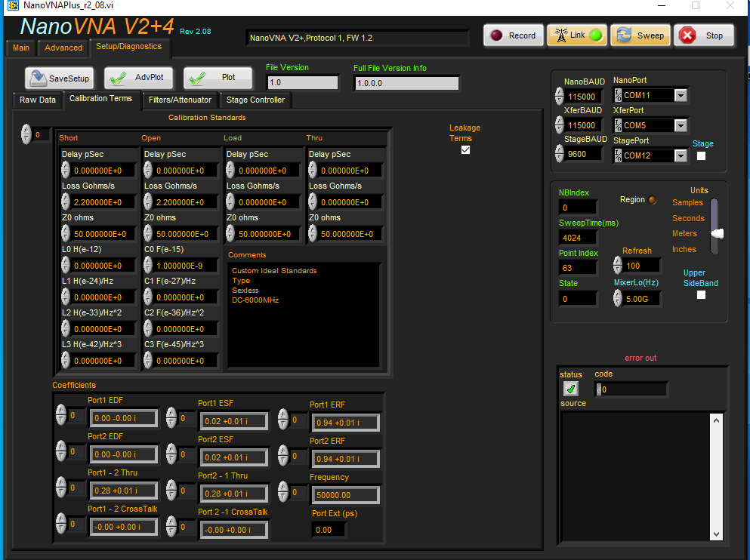Screen dimensions: 750x560
Task: Click the error out status indicator
Action: click(571, 389)
